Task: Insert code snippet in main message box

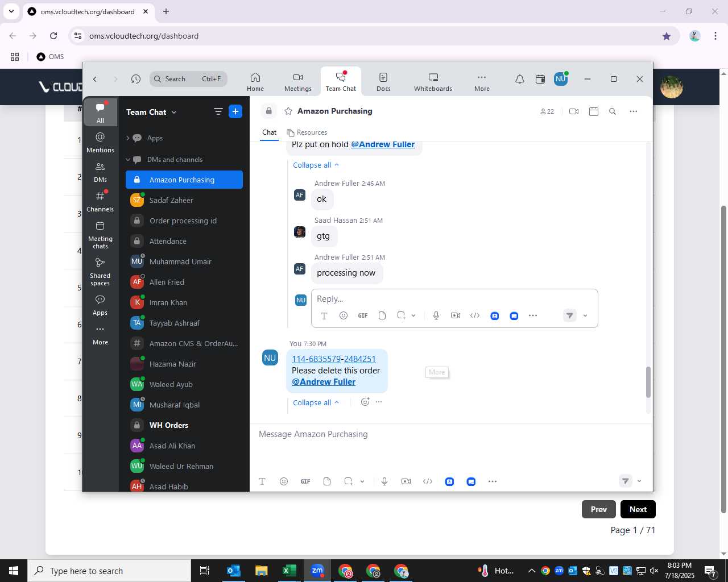Action: point(428,481)
